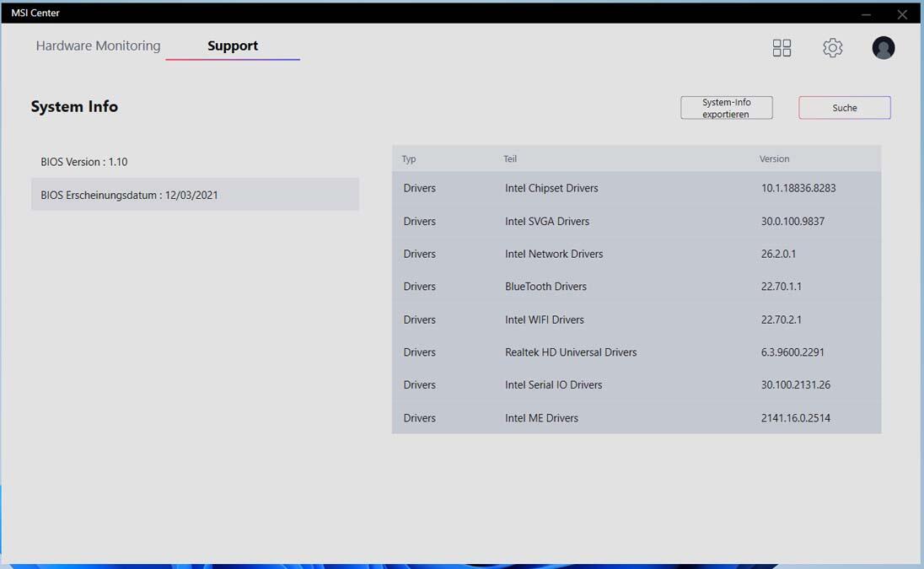
Task: Click the System-Info exportieren button
Action: pos(726,108)
